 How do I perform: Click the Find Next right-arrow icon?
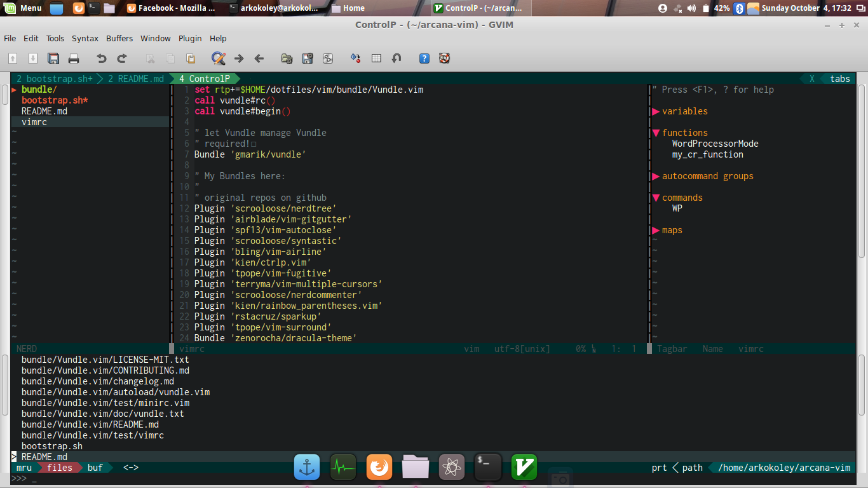pyautogui.click(x=239, y=58)
